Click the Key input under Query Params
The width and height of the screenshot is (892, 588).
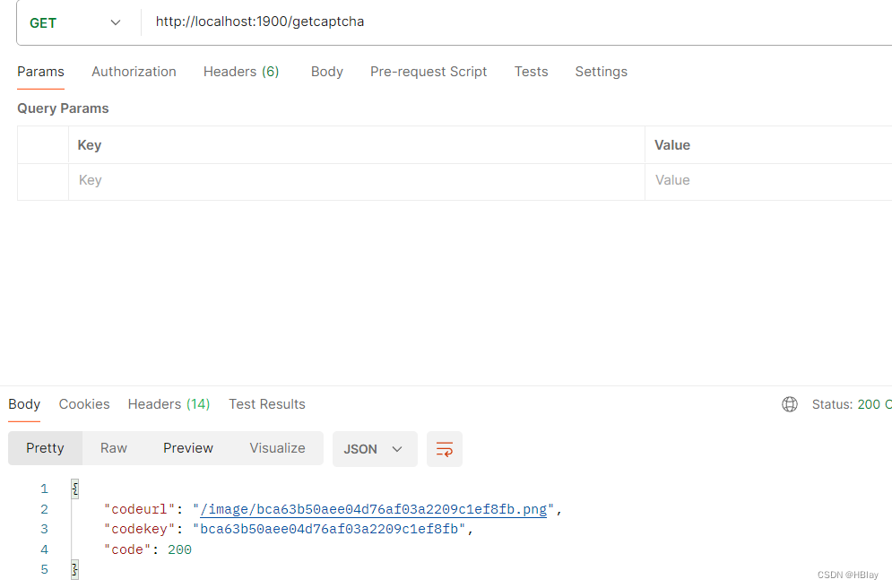269,180
